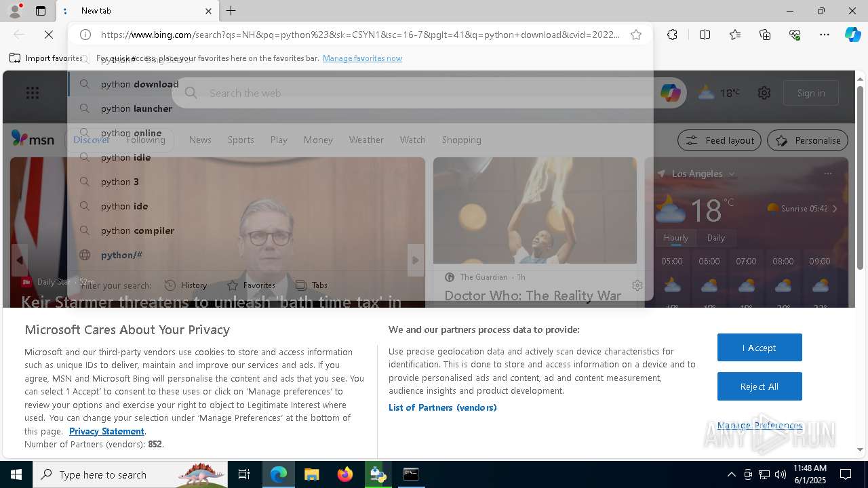Switch weather to Daily view
The width and height of the screenshot is (868, 488).
(x=716, y=238)
